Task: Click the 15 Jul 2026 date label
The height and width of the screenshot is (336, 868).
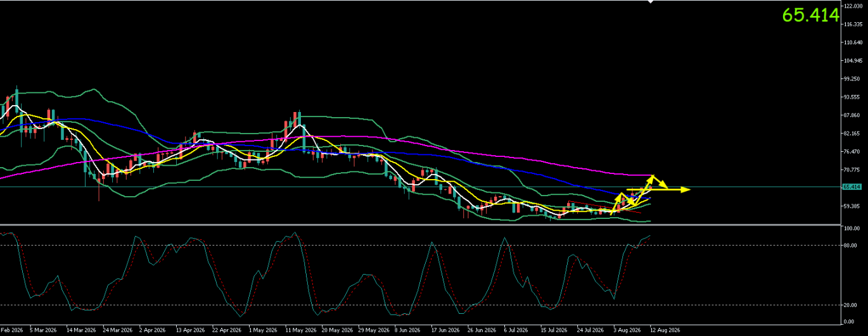Action: (x=554, y=330)
